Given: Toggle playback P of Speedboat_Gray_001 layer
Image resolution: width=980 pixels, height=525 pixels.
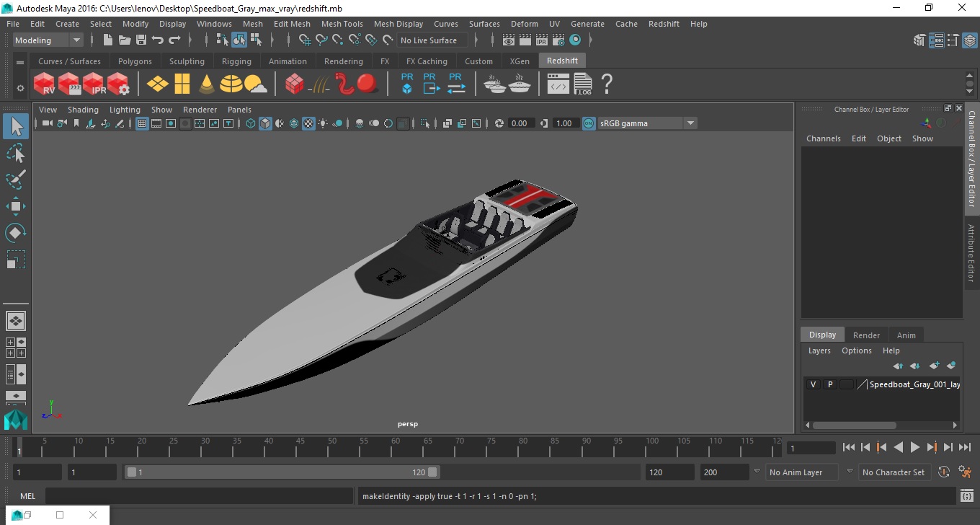Looking at the screenshot, I should click(x=830, y=384).
